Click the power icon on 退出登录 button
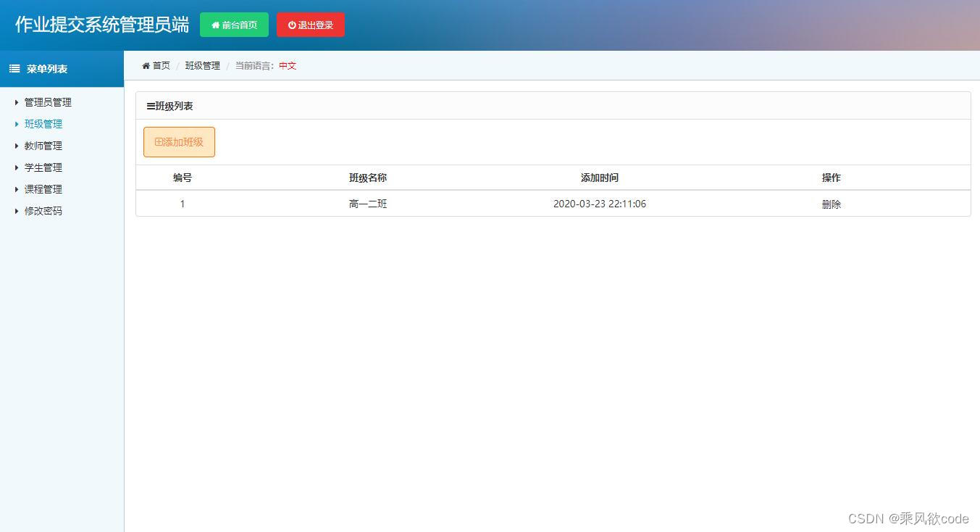Screen dimensions: 980x532 tap(292, 25)
